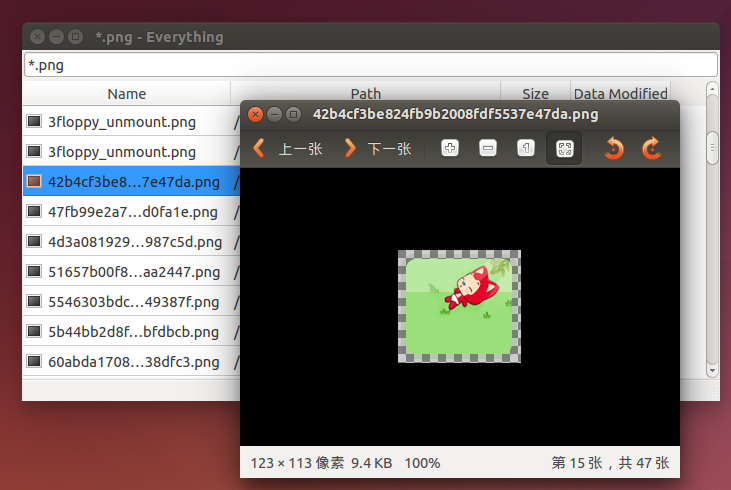Click image counter 第 15 张，共 47 张
The width and height of the screenshot is (731, 490).
tap(610, 463)
